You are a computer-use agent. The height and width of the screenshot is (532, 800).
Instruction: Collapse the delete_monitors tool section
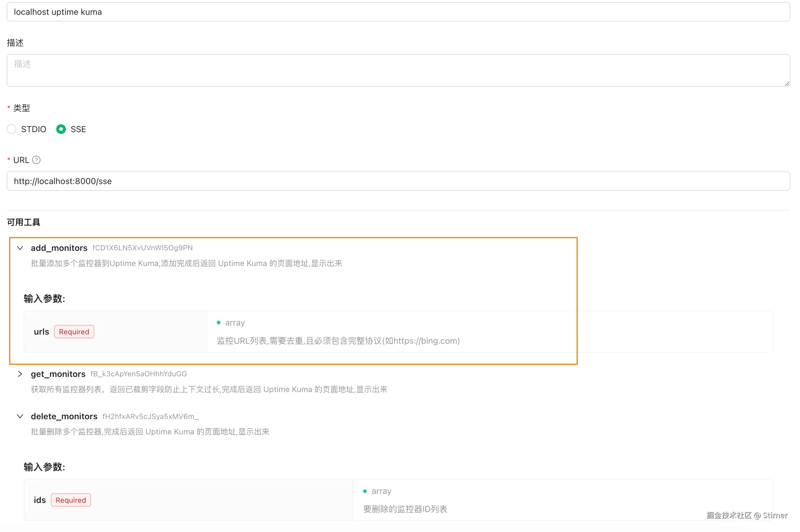[x=20, y=416]
